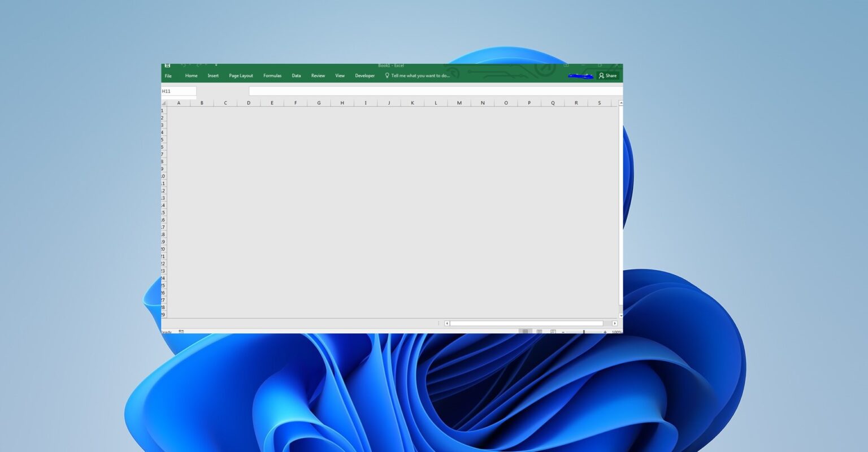This screenshot has height=452, width=868.
Task: Click the Undo icon
Action: pos(184,65)
